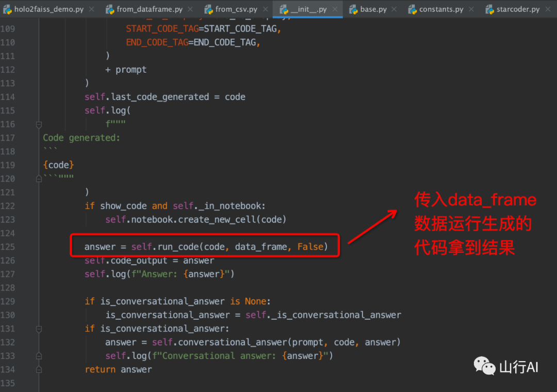Click line number 109 in the gutter

coord(8,29)
